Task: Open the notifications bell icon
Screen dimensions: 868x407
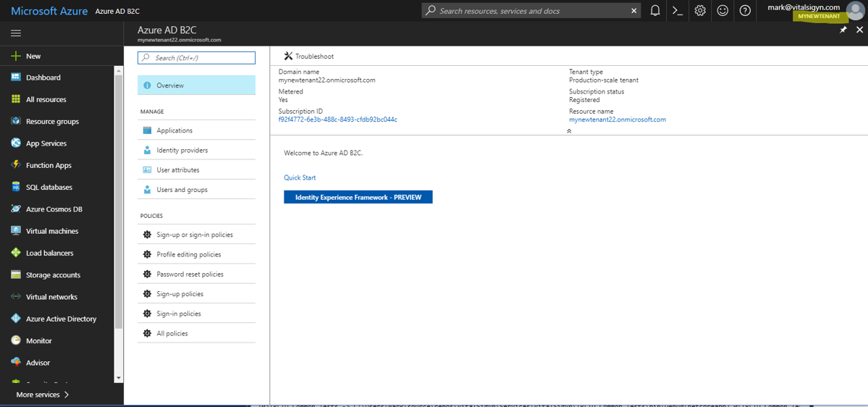Action: (x=655, y=11)
